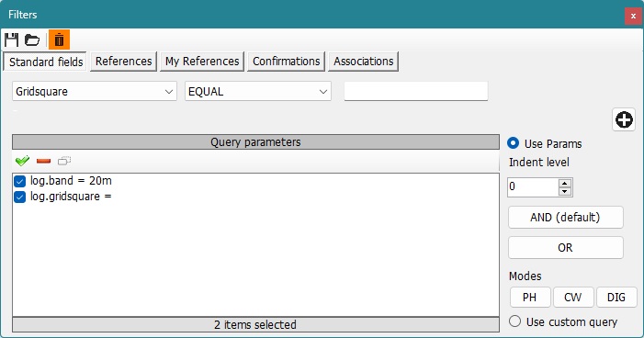Uncheck the log.gridsquare = checkbox
The image size is (644, 338).
tap(19, 197)
